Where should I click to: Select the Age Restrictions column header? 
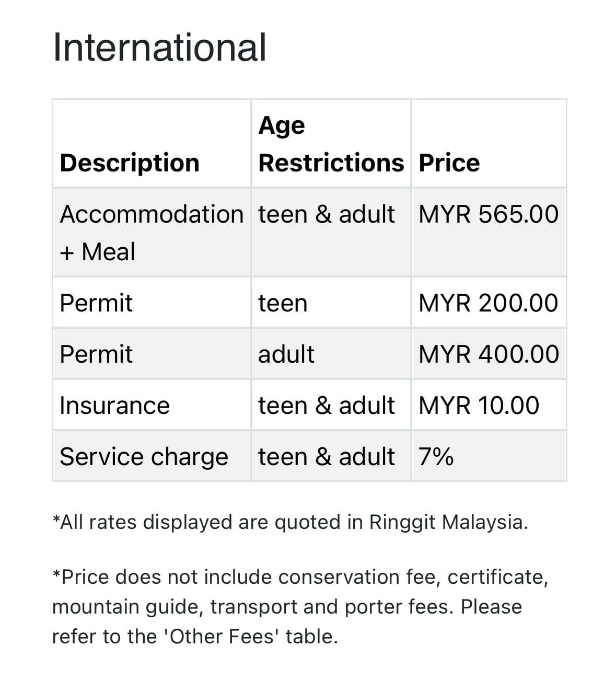tap(331, 144)
